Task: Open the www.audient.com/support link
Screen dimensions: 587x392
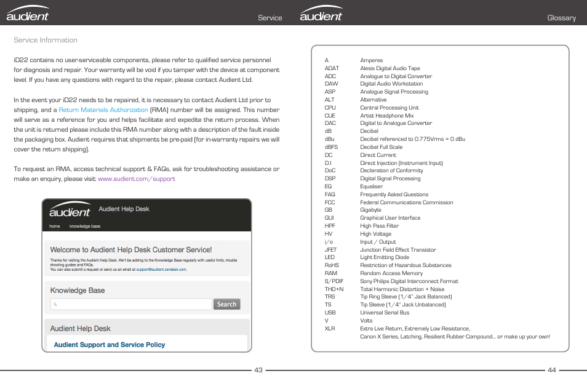Action: (x=136, y=178)
